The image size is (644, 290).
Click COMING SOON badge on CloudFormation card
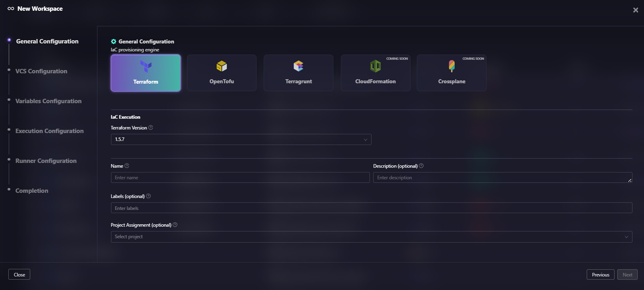point(397,59)
